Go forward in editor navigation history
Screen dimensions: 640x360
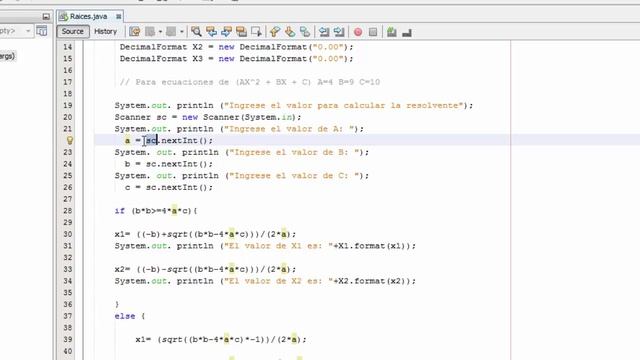click(171, 31)
